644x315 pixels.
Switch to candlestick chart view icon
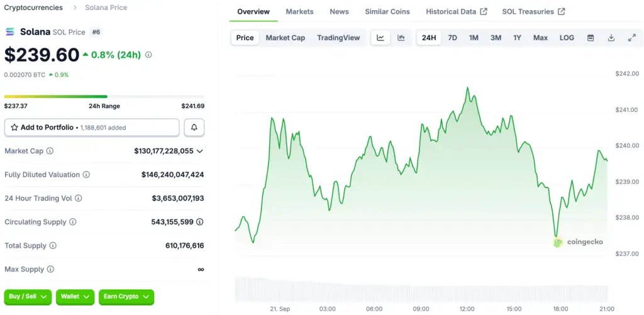point(401,38)
